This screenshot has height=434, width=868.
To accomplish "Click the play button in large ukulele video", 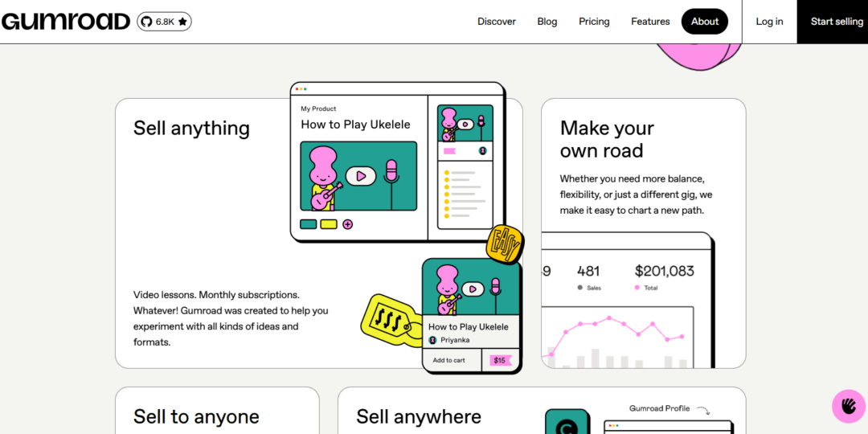I will [360, 176].
